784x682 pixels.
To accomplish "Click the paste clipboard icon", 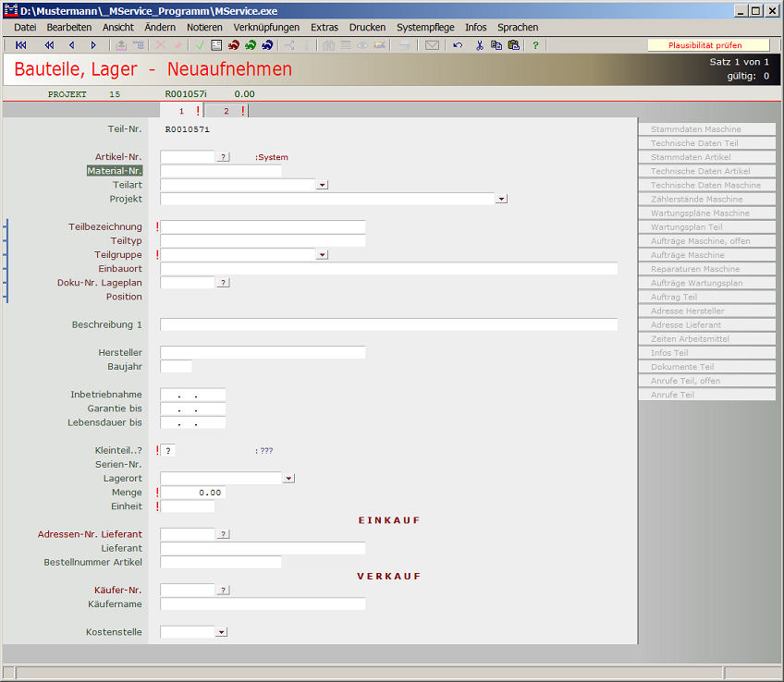I will (x=513, y=45).
